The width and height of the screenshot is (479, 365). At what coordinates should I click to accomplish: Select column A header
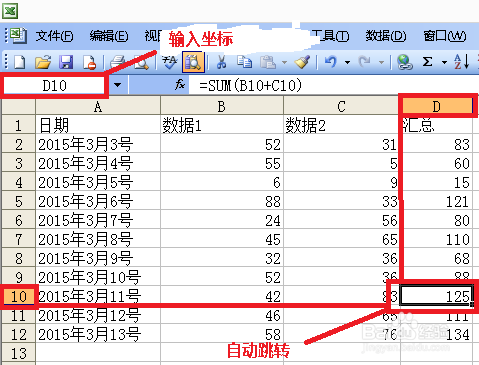98,107
